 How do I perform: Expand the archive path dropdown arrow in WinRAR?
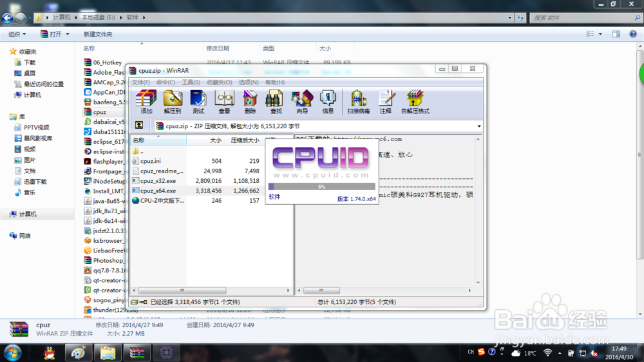click(x=479, y=126)
